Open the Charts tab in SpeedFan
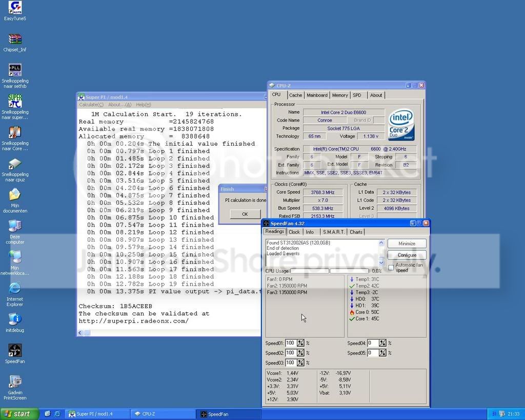 pos(356,232)
